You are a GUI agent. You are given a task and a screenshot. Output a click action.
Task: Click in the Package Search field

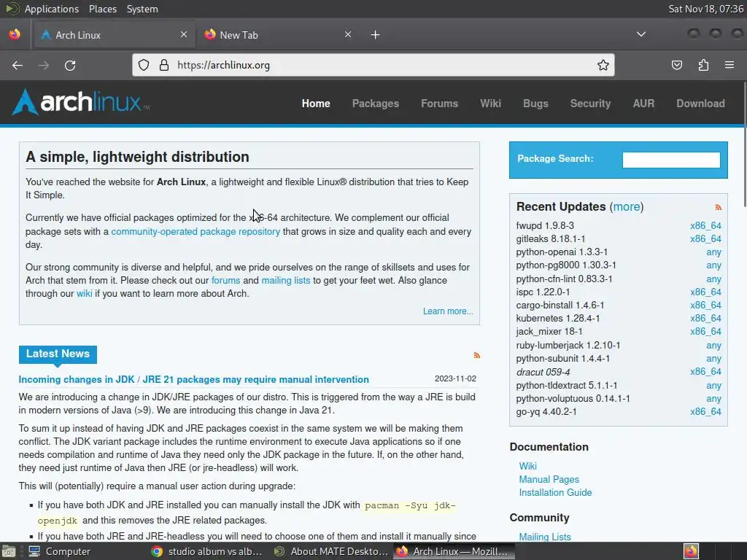coord(671,160)
